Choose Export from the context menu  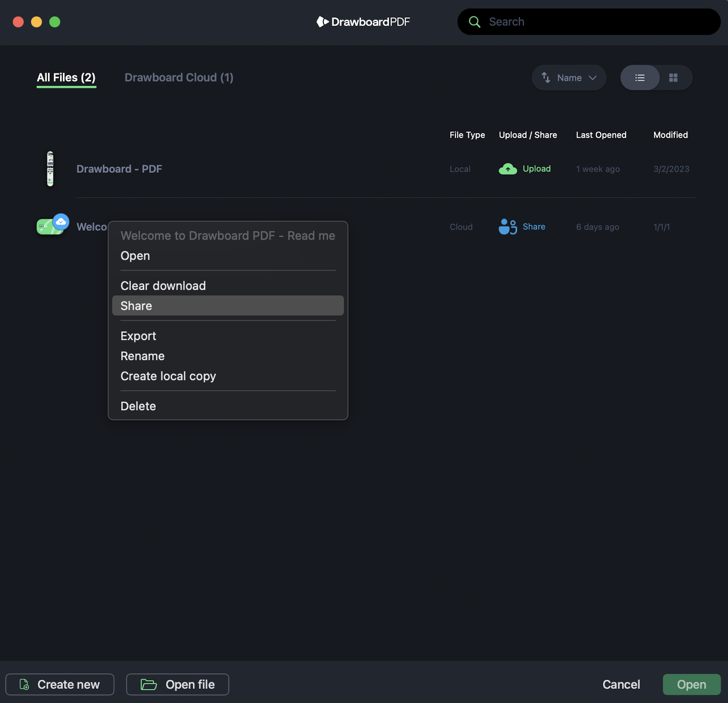228,336
